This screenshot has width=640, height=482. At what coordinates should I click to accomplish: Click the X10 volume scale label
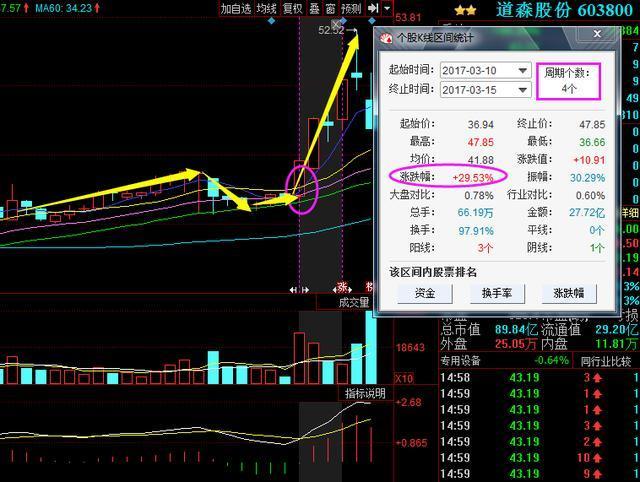coord(404,379)
